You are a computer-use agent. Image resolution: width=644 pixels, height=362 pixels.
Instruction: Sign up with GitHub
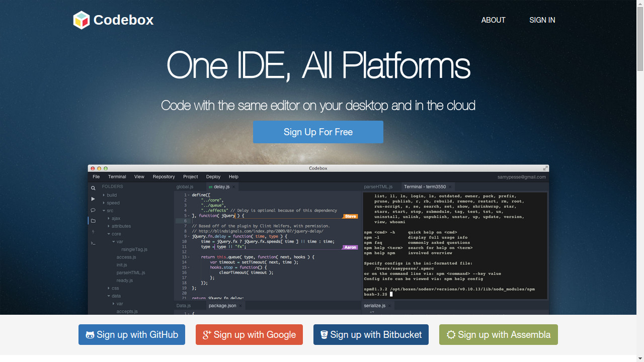132,335
